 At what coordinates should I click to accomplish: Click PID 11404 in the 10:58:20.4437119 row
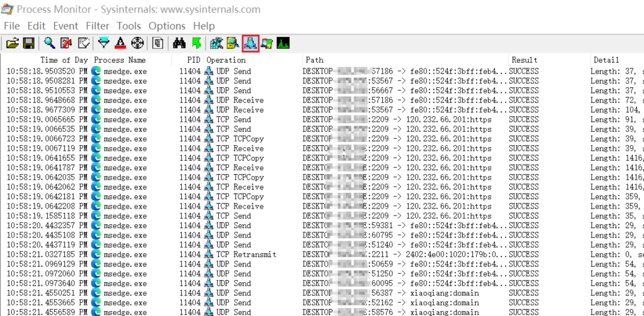coord(190,244)
